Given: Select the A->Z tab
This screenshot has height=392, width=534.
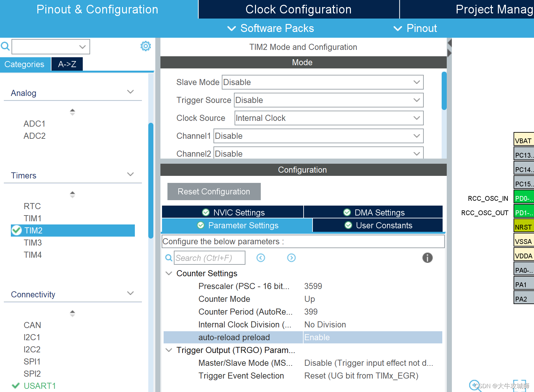Looking at the screenshot, I should tap(67, 64).
